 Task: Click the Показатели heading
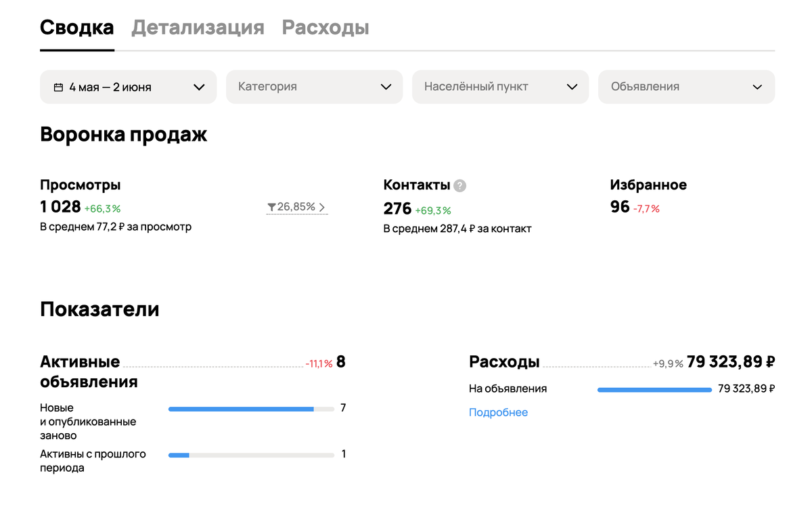(x=99, y=309)
